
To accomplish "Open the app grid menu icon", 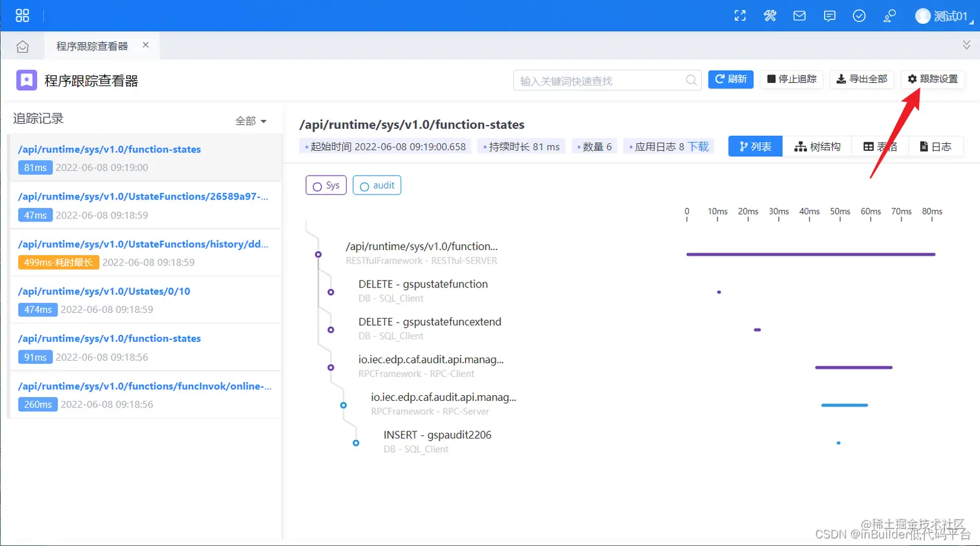I will (23, 16).
